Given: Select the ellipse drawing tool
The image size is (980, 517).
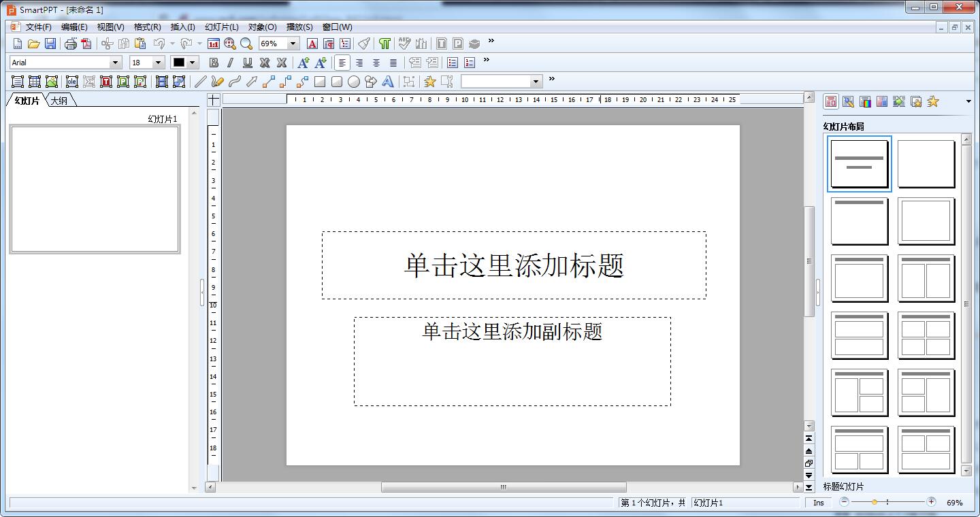Looking at the screenshot, I should click(x=354, y=81).
